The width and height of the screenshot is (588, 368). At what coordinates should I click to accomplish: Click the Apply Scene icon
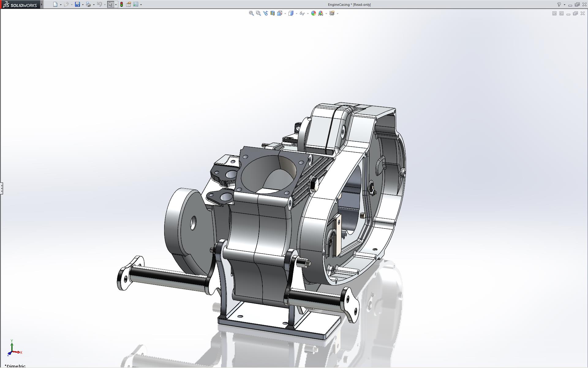(x=321, y=13)
